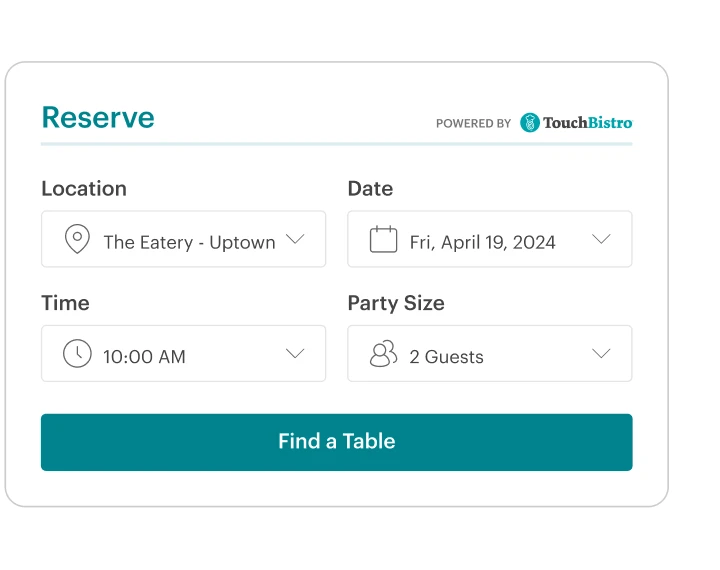The width and height of the screenshot is (720, 570).
Task: Click the 10:00 AM time value
Action: coord(145,356)
